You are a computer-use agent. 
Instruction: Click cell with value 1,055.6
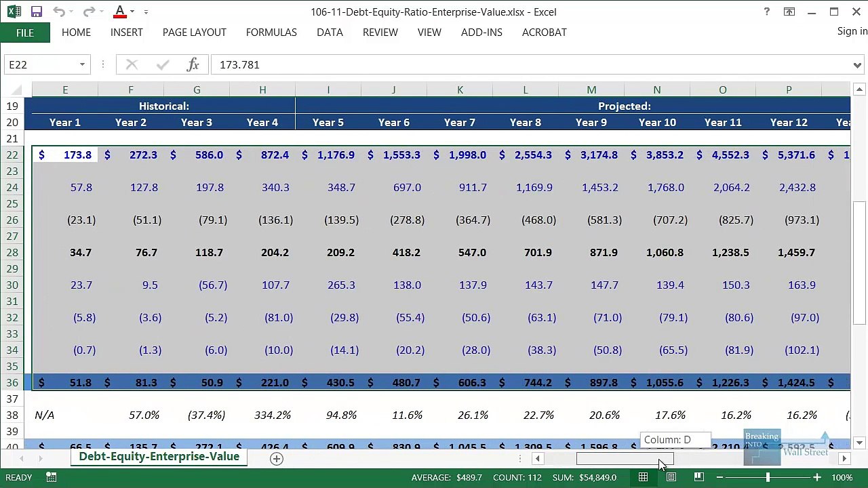[x=657, y=382]
